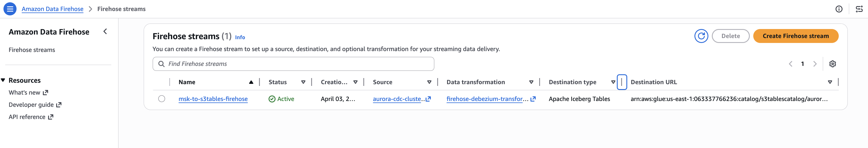This screenshot has width=868, height=148.
Task: Open the Developer guide link
Action: (35, 104)
